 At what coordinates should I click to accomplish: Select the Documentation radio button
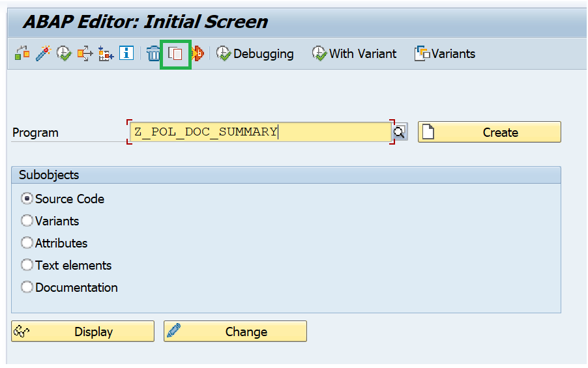[x=27, y=287]
